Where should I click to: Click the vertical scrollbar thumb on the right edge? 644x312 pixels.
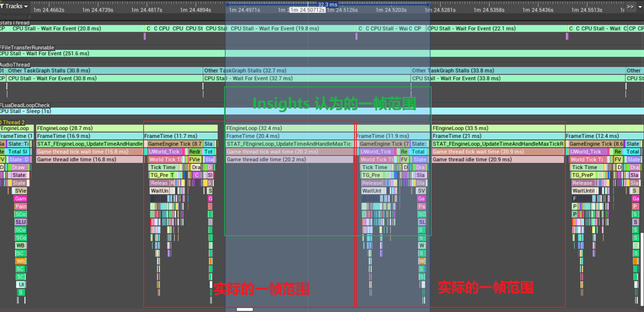pyautogui.click(x=642, y=269)
